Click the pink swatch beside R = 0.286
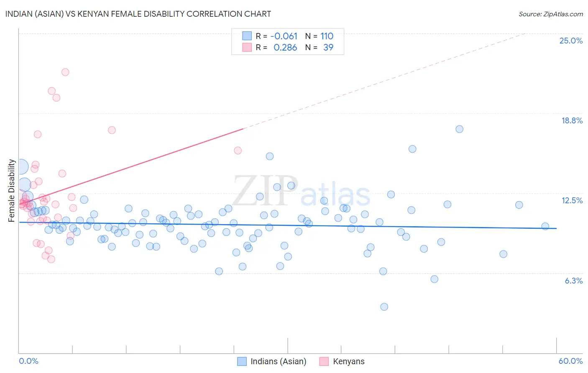The height and width of the screenshot is (373, 588). (x=247, y=47)
